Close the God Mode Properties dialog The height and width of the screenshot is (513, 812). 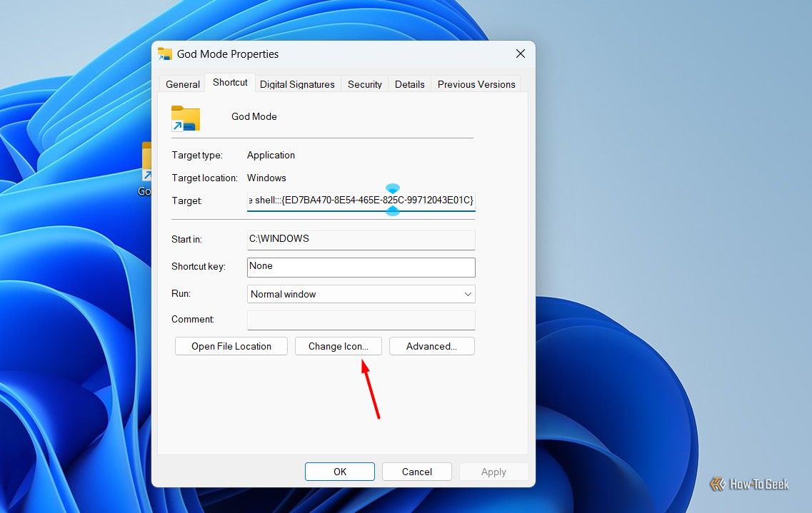[x=521, y=54]
